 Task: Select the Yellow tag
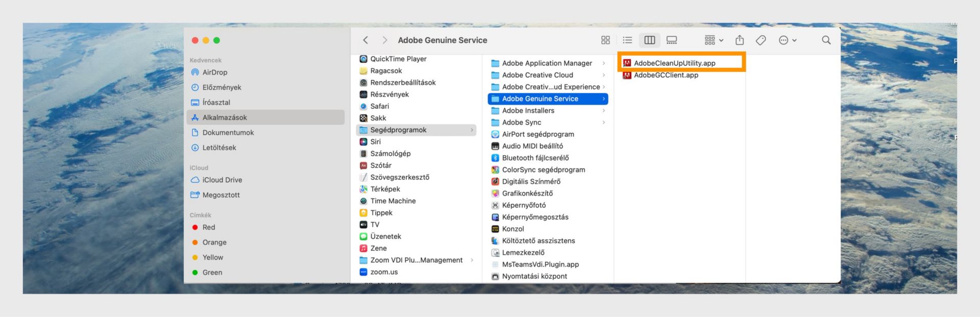click(x=265, y=257)
